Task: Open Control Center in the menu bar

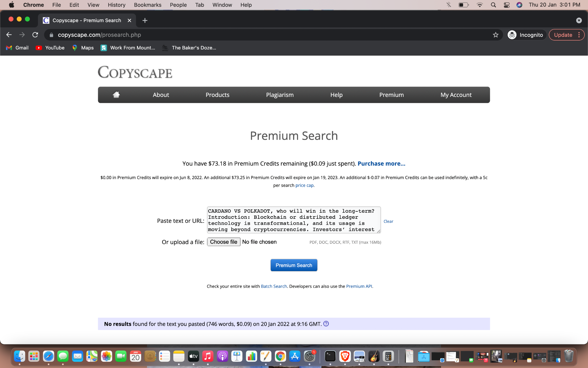Action: pos(506,5)
